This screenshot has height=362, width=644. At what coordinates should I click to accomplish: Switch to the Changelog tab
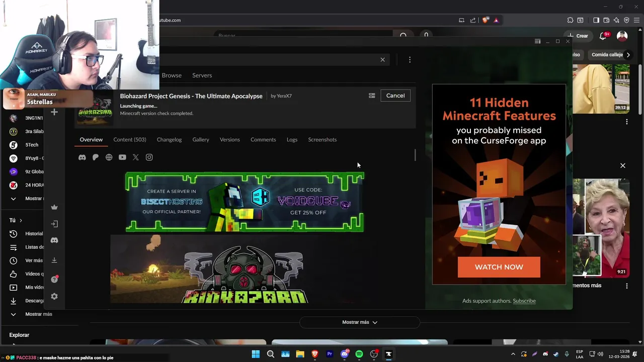(169, 140)
